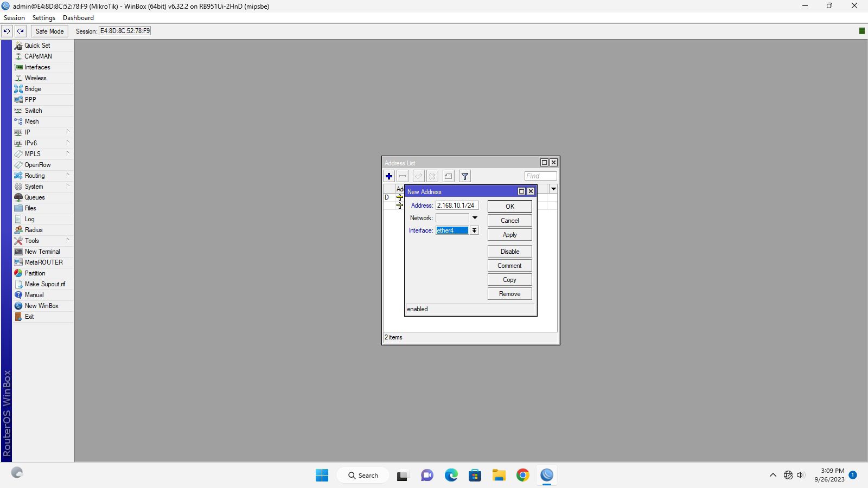Open Switch in sidebar
The image size is (868, 488).
click(43, 111)
